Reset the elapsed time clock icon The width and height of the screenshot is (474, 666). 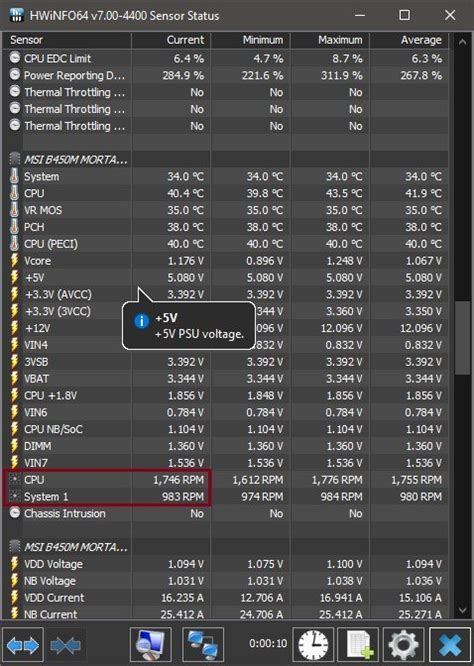pyautogui.click(x=314, y=645)
